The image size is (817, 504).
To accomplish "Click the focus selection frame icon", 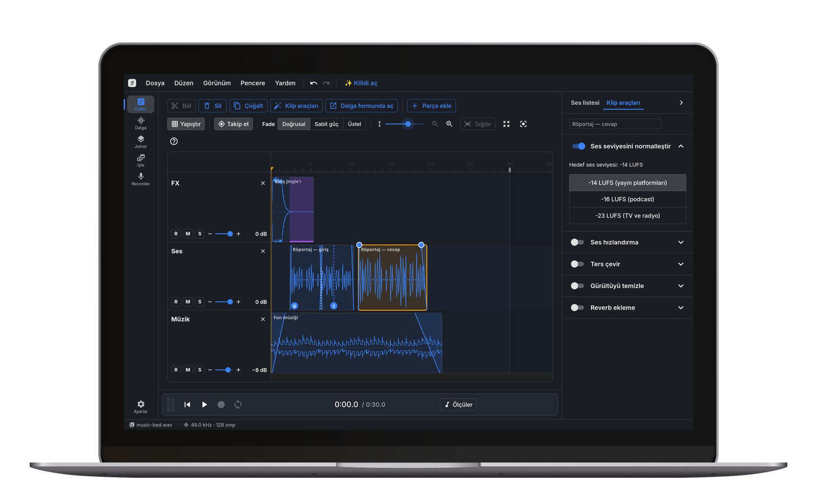I will 523,124.
